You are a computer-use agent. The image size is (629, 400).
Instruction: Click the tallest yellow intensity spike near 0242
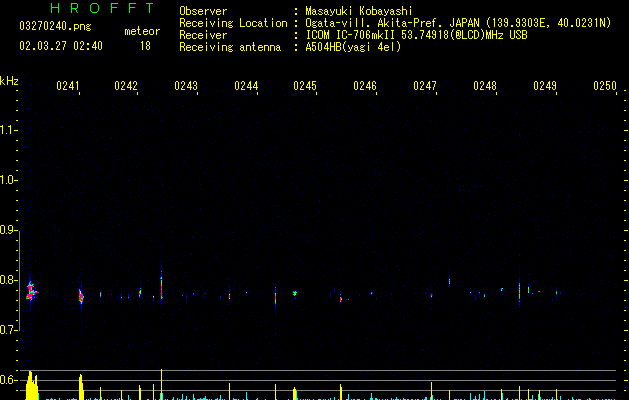point(162,384)
